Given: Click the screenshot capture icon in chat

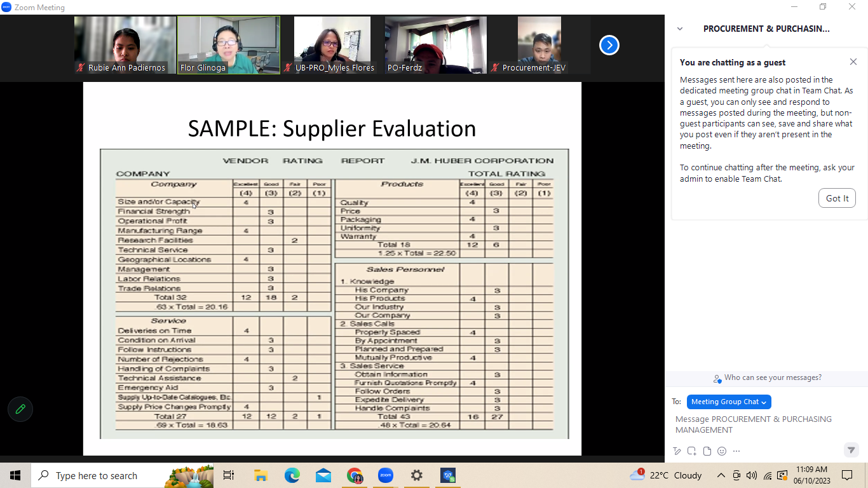Looking at the screenshot, I should (691, 451).
